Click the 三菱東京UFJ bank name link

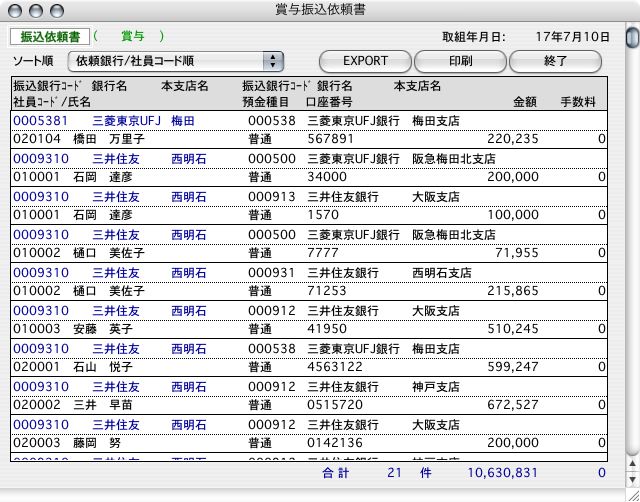125,121
